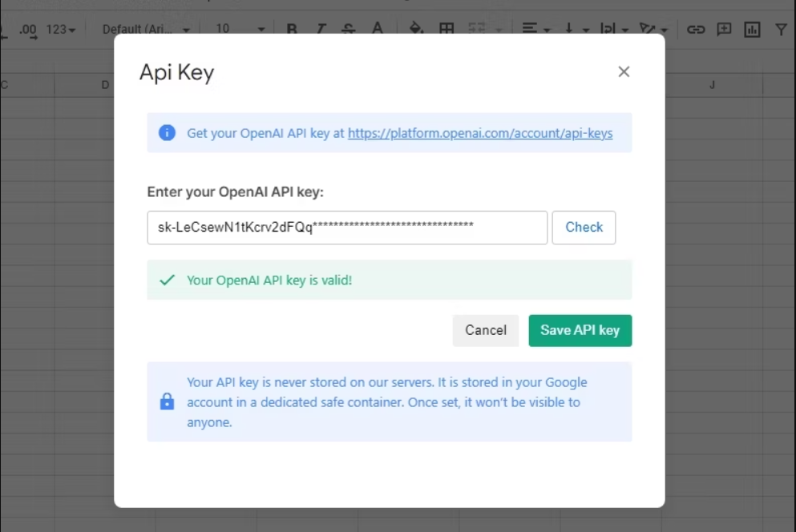Click the insert link icon
The width and height of the screenshot is (796, 532).
click(696, 30)
